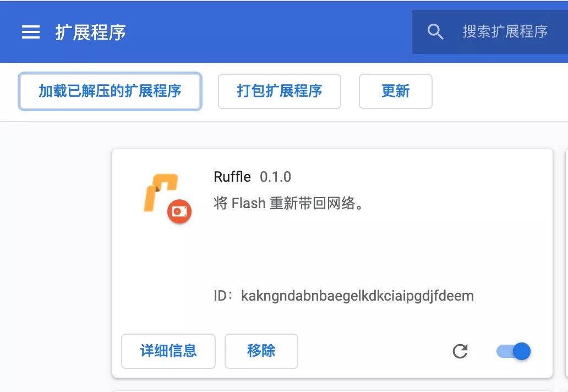The height and width of the screenshot is (392, 568).
Task: Click 移除 to remove Ruffle
Action: (x=261, y=351)
